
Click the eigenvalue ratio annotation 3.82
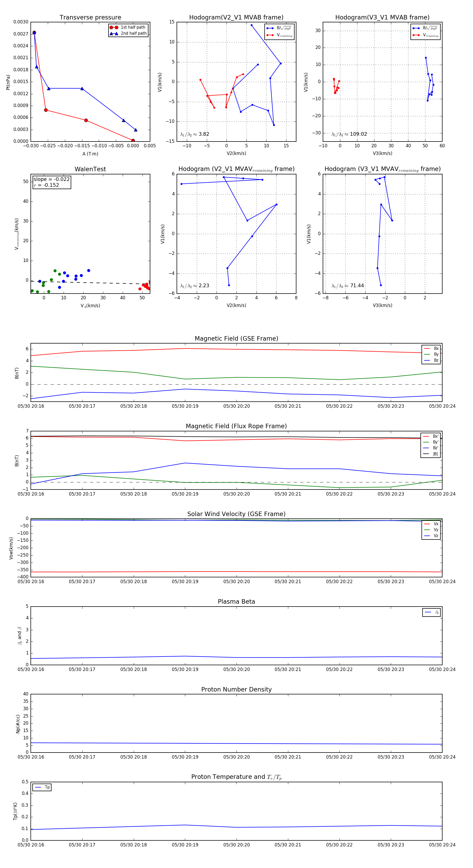pos(194,134)
